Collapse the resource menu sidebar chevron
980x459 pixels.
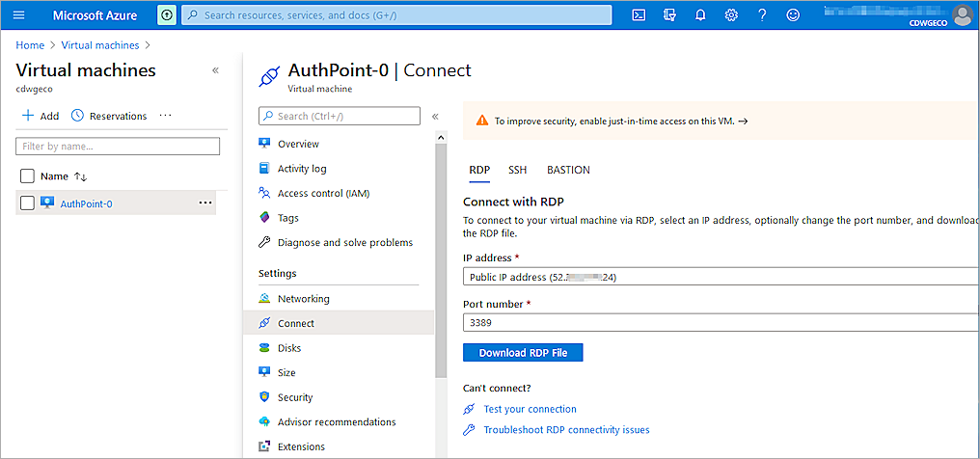tap(435, 117)
